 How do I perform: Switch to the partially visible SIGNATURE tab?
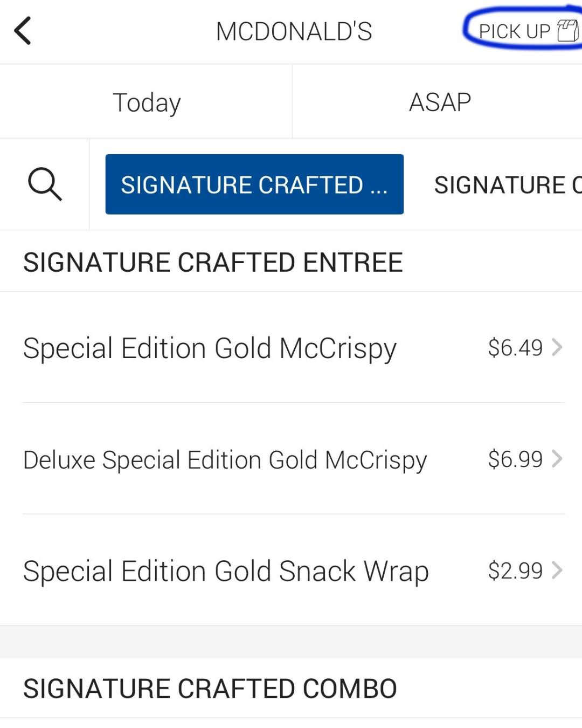[508, 185]
